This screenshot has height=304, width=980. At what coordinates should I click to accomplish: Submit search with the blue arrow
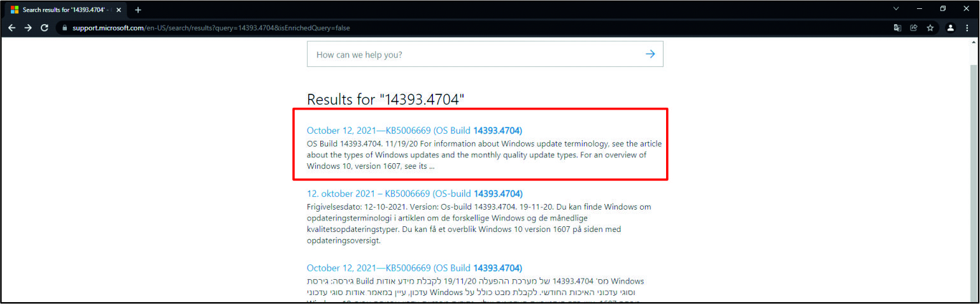[x=650, y=54]
